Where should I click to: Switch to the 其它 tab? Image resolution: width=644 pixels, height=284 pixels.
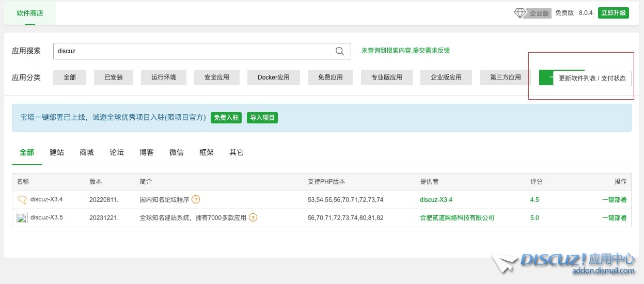click(237, 153)
